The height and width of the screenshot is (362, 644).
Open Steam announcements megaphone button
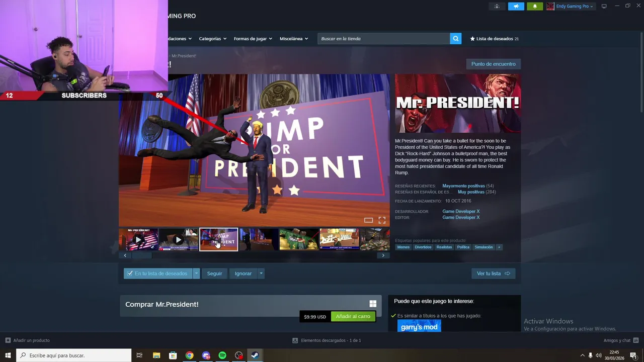click(516, 6)
